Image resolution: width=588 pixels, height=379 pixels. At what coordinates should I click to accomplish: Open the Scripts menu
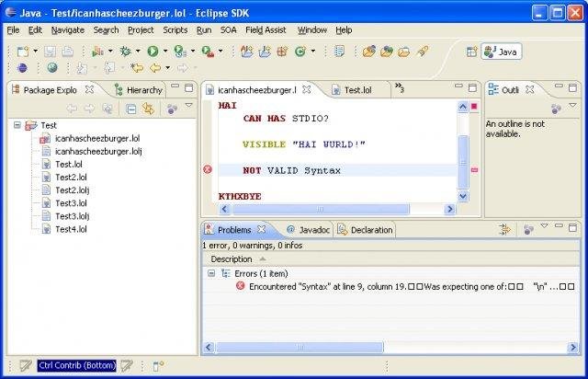click(x=175, y=30)
